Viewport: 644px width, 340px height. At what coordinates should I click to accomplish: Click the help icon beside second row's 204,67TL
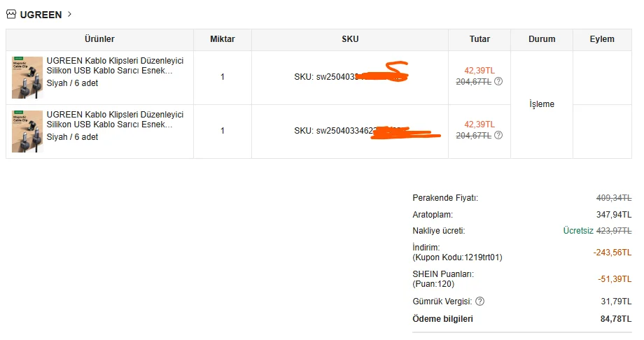point(498,136)
